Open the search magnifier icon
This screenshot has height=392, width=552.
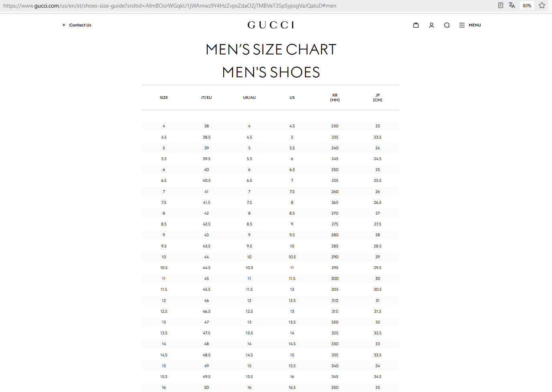pyautogui.click(x=447, y=25)
